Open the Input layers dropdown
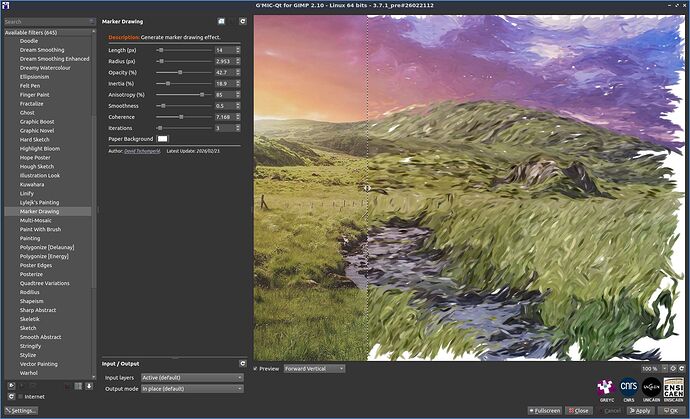The width and height of the screenshot is (690, 419). 192,377
